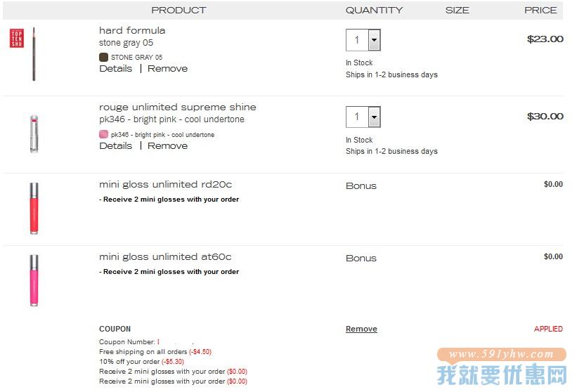This screenshot has height=392, width=577.
Task: Open the hard formula product title
Action: tap(132, 30)
